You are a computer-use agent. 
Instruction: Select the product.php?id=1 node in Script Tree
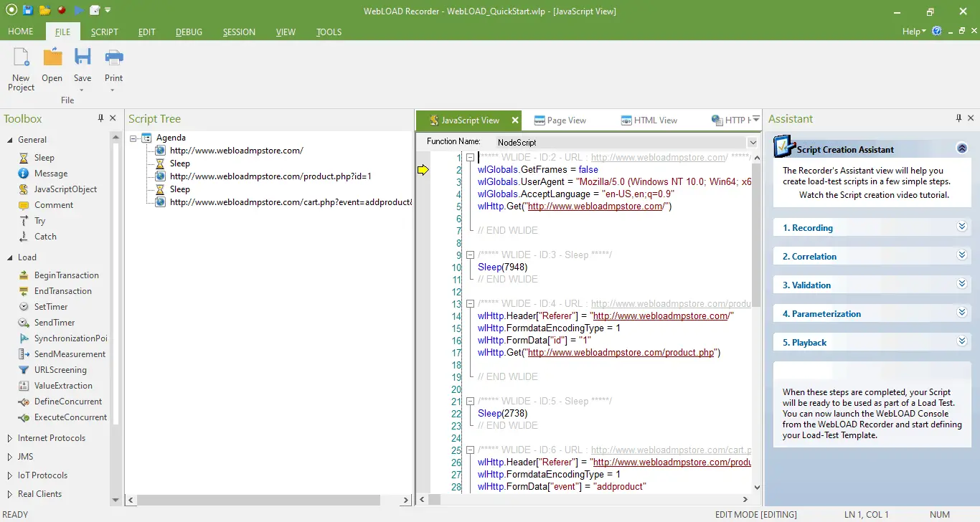pyautogui.click(x=270, y=176)
